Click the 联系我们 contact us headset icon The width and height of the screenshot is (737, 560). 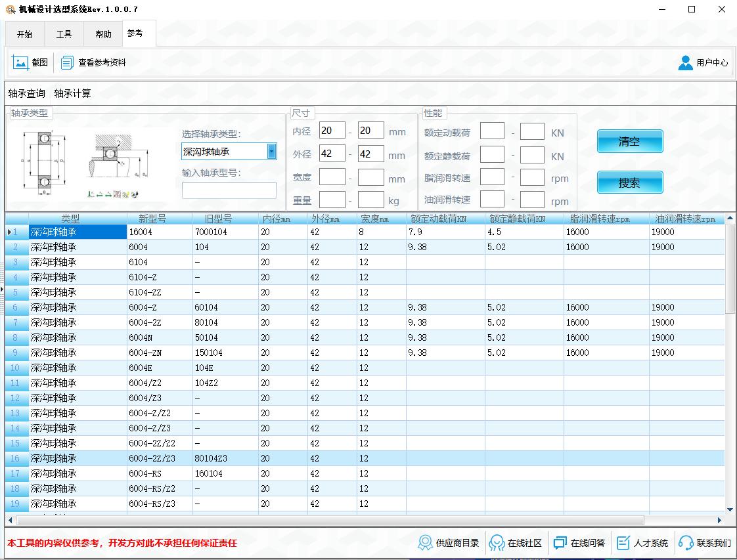(x=686, y=543)
